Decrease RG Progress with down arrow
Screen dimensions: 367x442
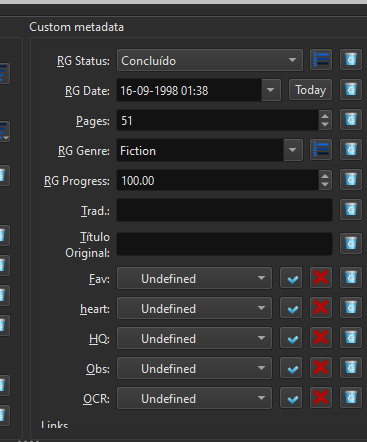point(325,185)
